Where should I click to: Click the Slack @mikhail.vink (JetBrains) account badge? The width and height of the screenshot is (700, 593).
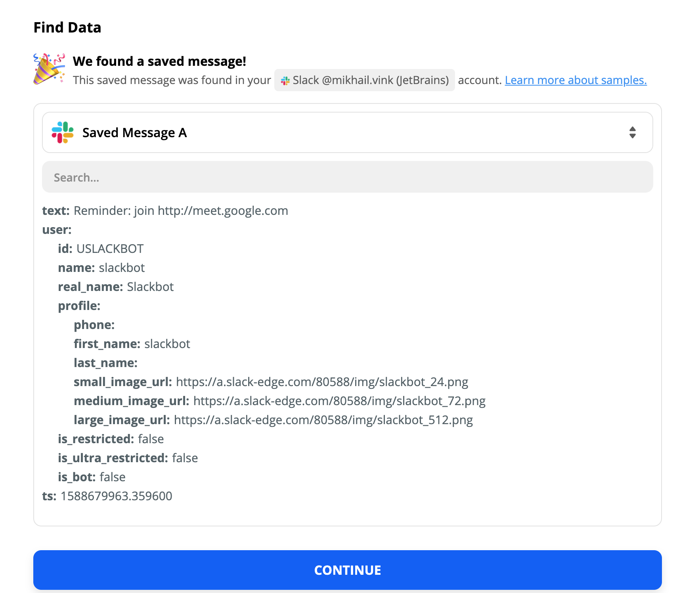[x=364, y=80]
